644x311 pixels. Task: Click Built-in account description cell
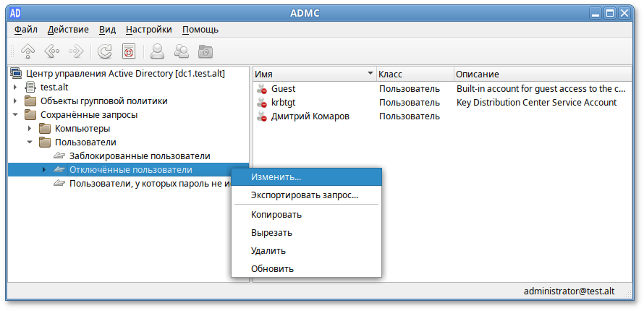click(x=541, y=89)
